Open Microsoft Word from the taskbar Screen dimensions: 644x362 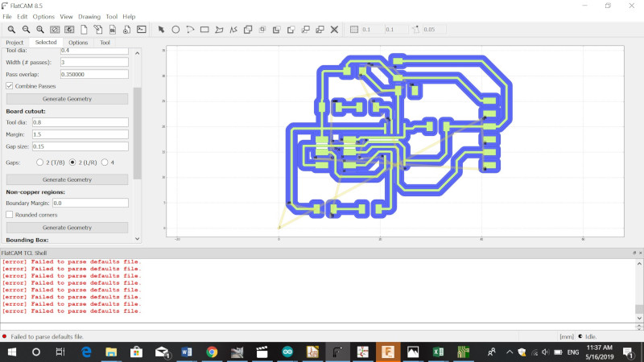click(x=187, y=352)
